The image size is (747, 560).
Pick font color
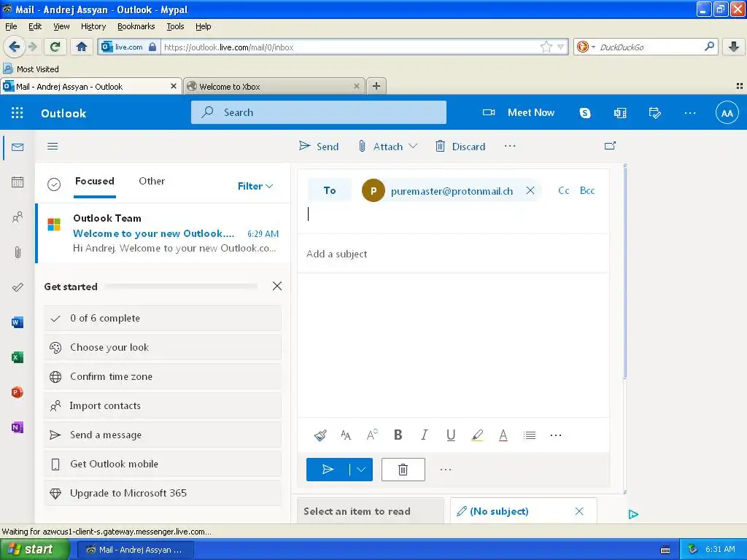[x=503, y=435]
